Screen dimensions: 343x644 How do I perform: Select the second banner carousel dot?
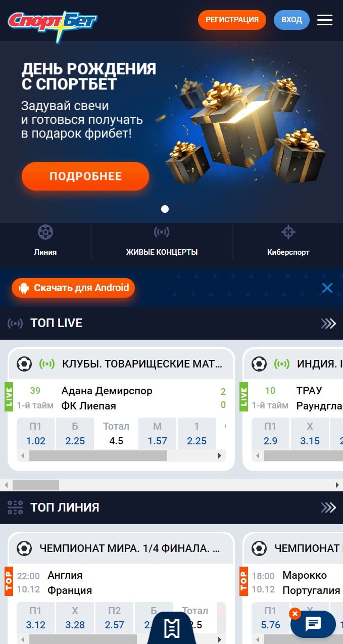coord(179,209)
